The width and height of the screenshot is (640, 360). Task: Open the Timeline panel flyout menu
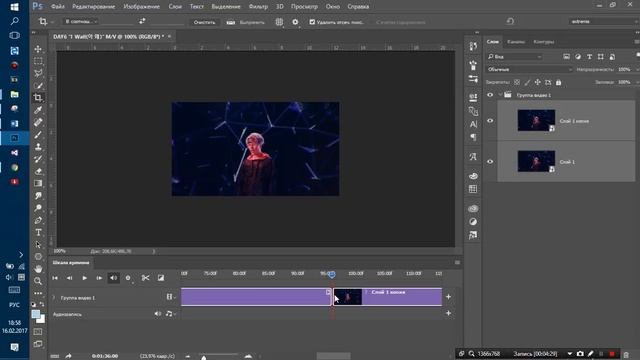tap(457, 263)
